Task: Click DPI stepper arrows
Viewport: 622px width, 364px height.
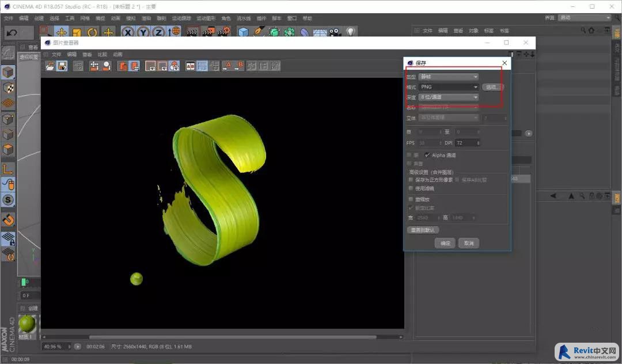Action: pos(478,143)
